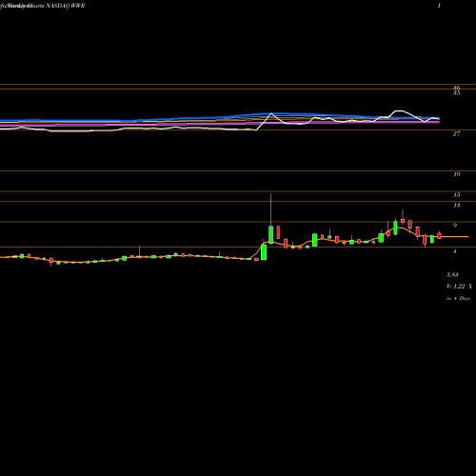Click the 'in 4 Days' text
Viewport: 476px width, 476px height.
(x=458, y=298)
